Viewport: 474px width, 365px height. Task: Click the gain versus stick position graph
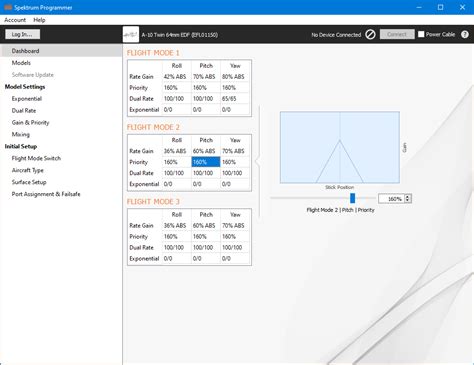(340, 147)
